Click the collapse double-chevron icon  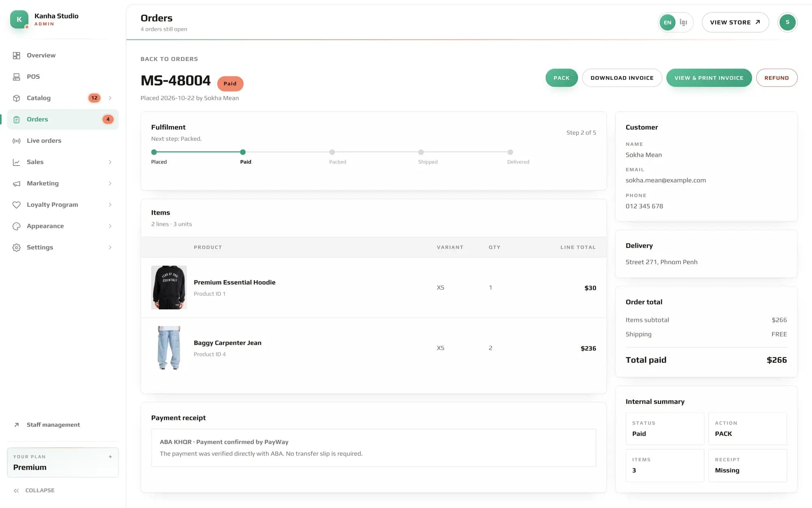[x=16, y=491]
